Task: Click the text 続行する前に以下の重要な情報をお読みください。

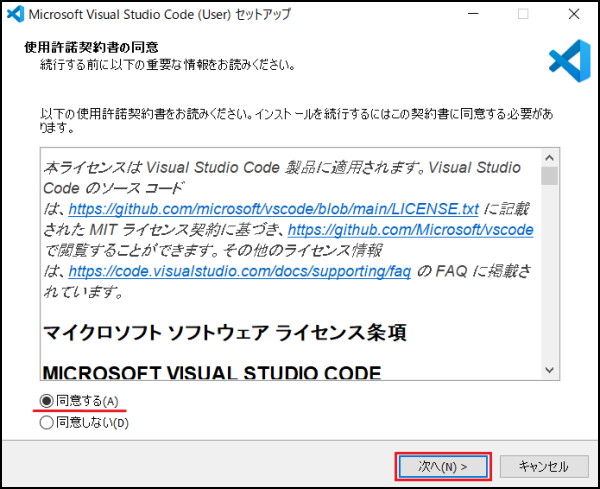Action: click(168, 65)
